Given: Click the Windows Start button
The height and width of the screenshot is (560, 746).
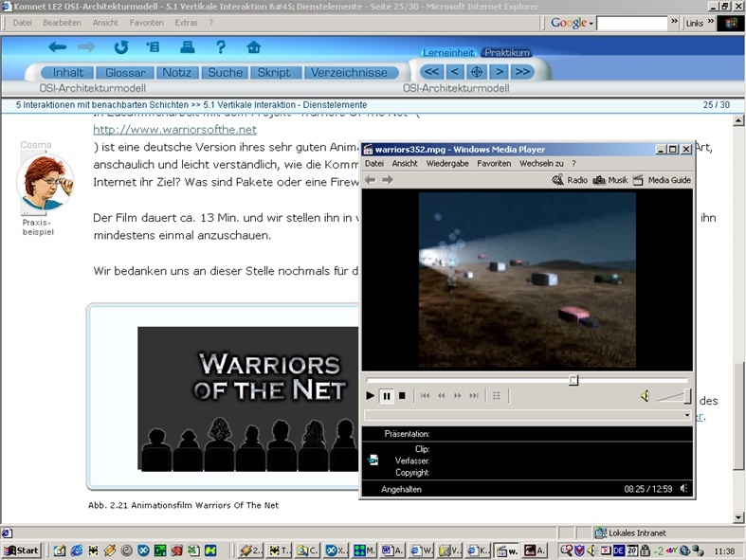Looking at the screenshot, I should click(22, 551).
